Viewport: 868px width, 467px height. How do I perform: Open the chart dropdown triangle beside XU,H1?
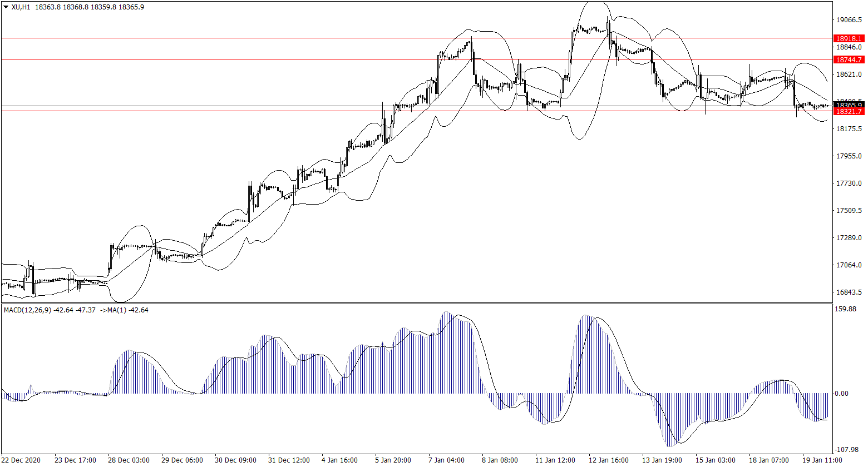pyautogui.click(x=6, y=7)
